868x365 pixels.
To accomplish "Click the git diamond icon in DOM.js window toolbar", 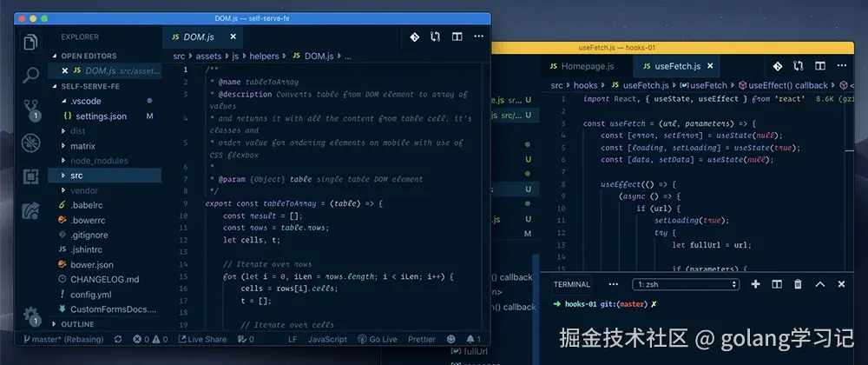I will coord(414,37).
